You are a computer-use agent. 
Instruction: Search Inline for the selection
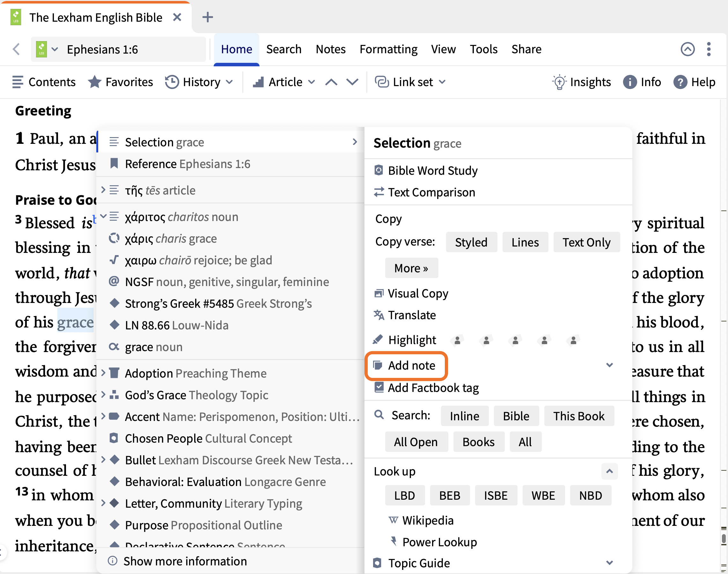tap(465, 416)
